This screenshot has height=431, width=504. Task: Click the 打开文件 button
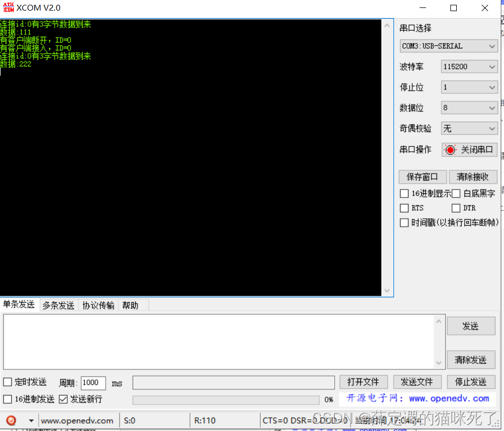363,382
